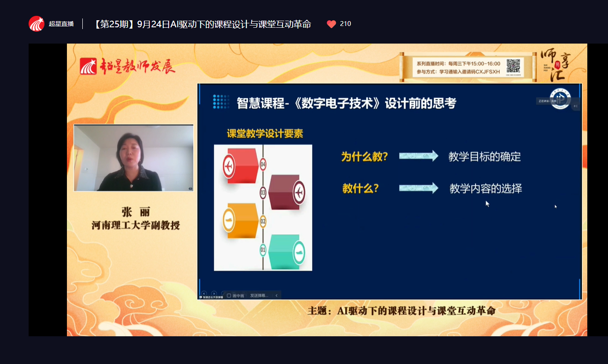Click the screen sharing status label
Viewport: 608px width, 364px height.
212,298
